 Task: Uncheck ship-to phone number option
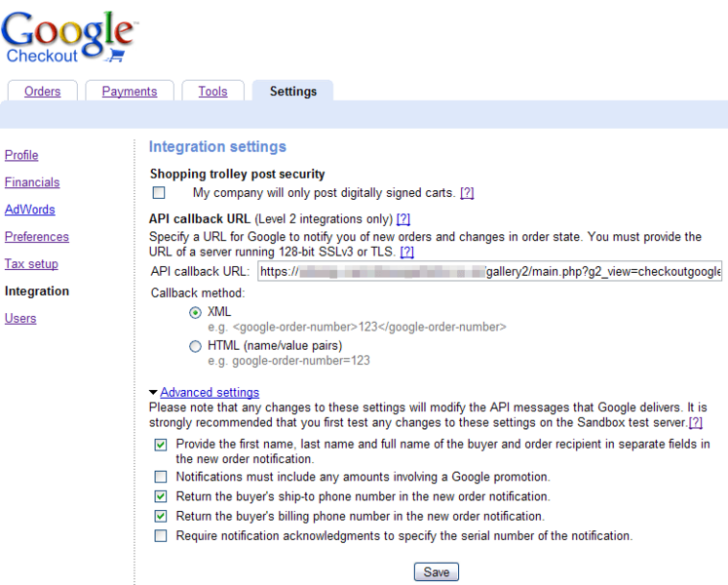coord(161,496)
